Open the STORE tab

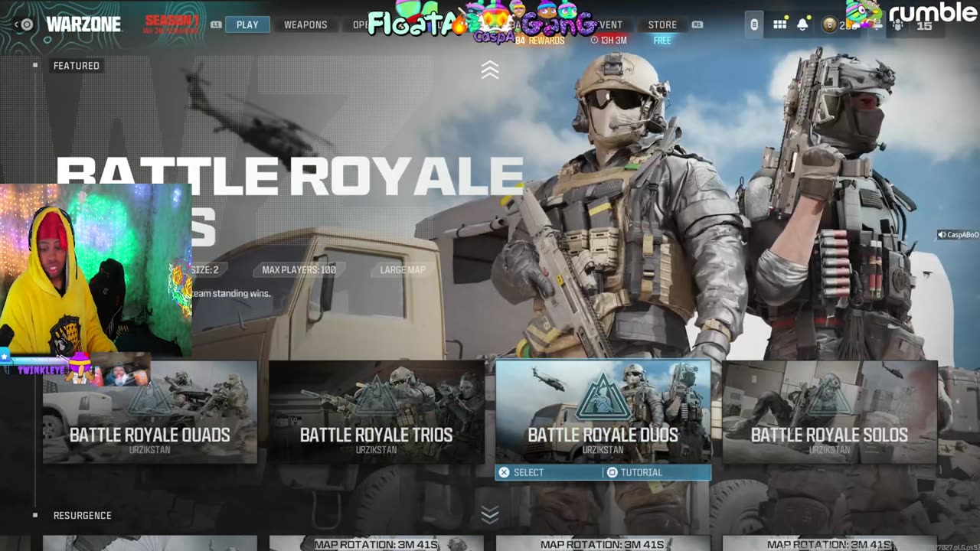click(x=662, y=24)
